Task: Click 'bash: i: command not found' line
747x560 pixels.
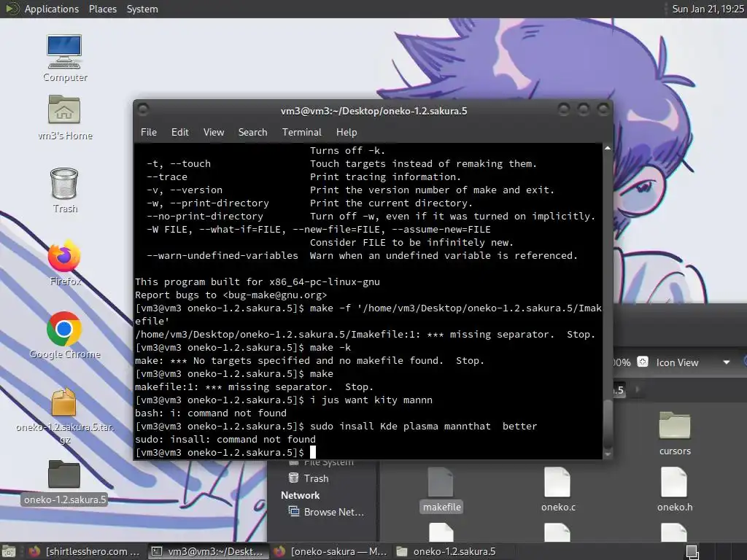Action: point(211,413)
